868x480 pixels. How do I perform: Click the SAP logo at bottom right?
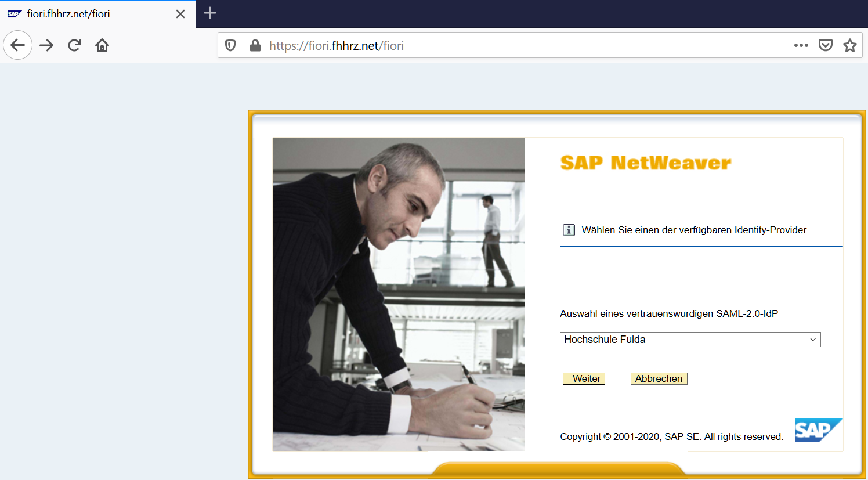818,430
